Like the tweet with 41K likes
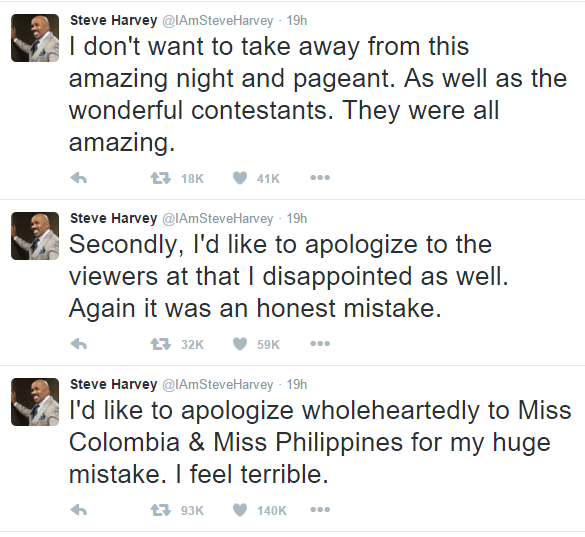This screenshot has height=537, width=585. coord(240,178)
